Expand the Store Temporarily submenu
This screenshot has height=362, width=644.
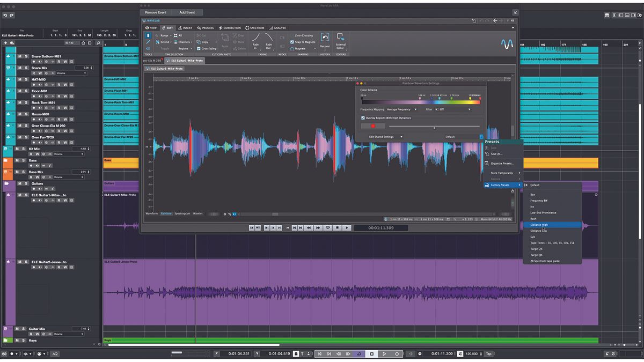click(x=502, y=173)
